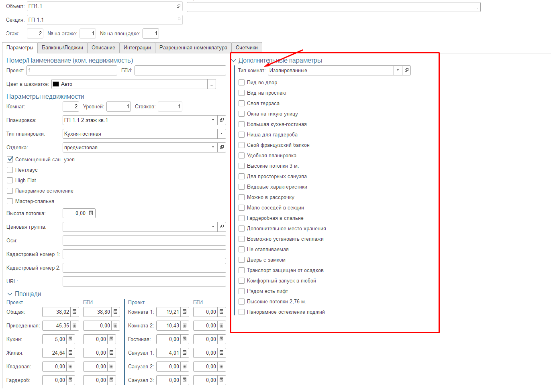The height and width of the screenshot is (392, 551).
Task: Open the Интеграции tab
Action: click(137, 47)
